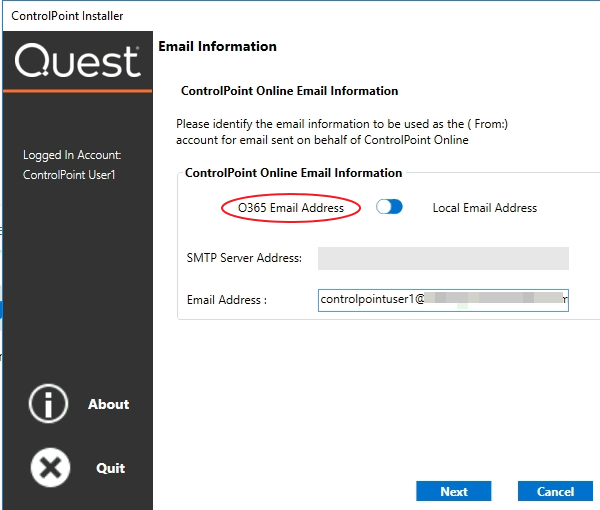Select the O365 Email Address label

[x=291, y=208]
